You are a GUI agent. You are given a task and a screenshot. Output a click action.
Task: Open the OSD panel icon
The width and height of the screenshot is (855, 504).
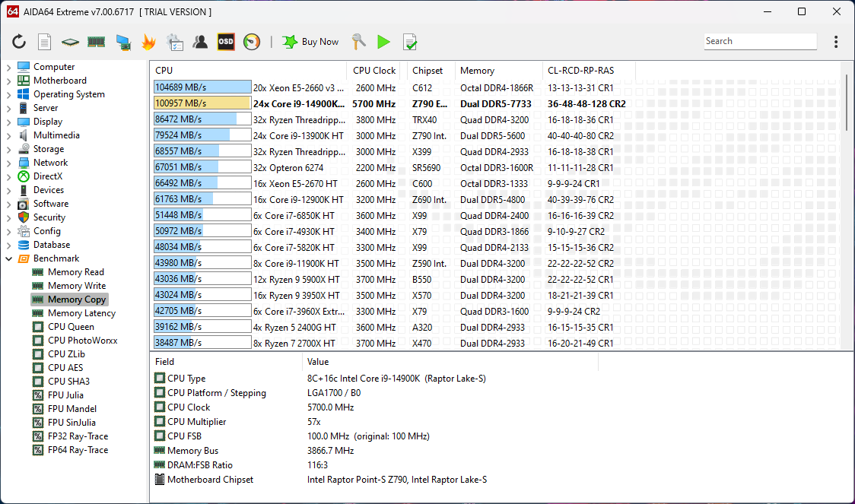226,42
